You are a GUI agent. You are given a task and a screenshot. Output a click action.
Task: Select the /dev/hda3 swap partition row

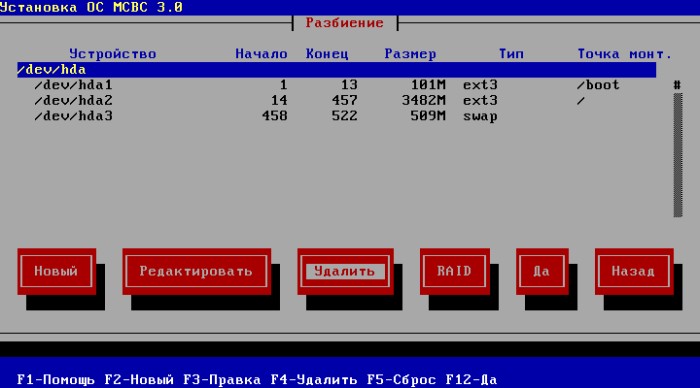[337, 116]
